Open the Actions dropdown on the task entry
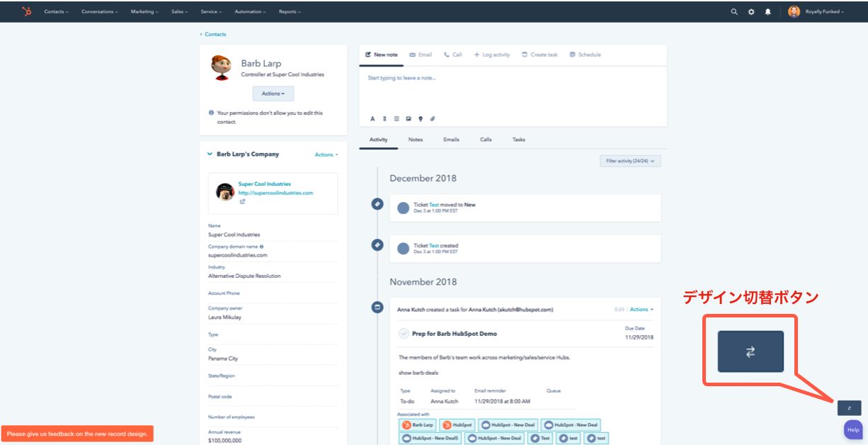This screenshot has height=445, width=868. coord(641,310)
